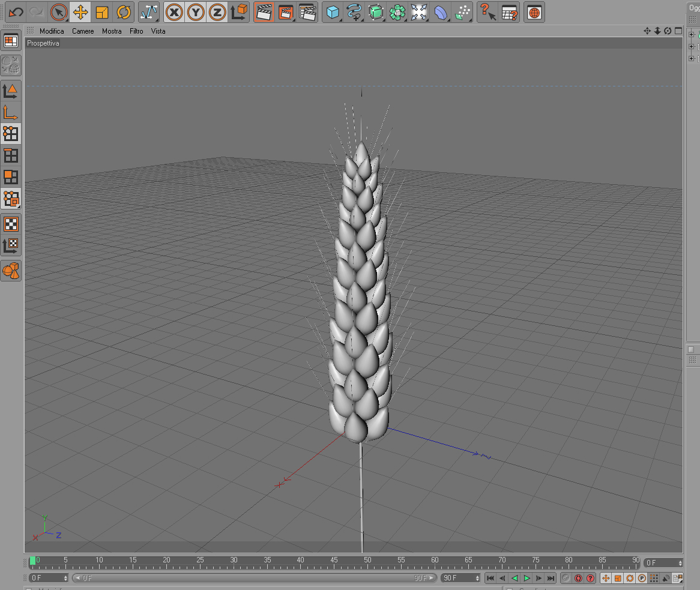The height and width of the screenshot is (590, 700).
Task: Click the current frame 0 F field stepper
Action: point(680,563)
